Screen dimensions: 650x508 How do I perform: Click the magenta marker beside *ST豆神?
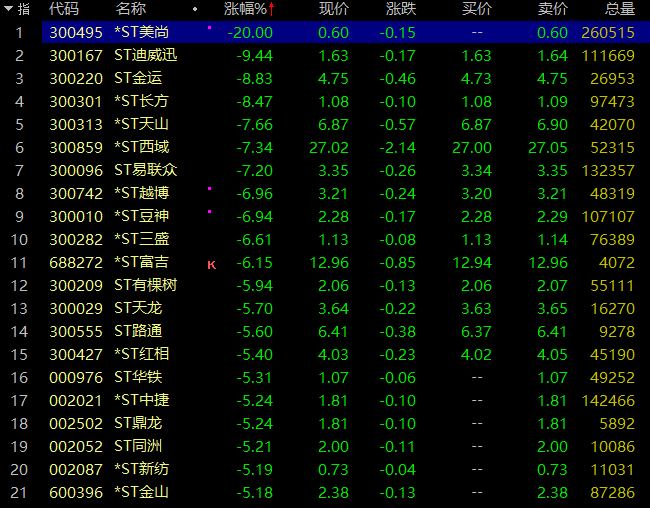(209, 212)
